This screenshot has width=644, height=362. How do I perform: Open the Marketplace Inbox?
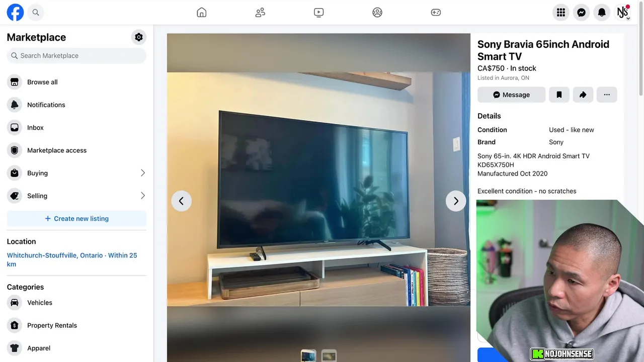pyautogui.click(x=76, y=128)
